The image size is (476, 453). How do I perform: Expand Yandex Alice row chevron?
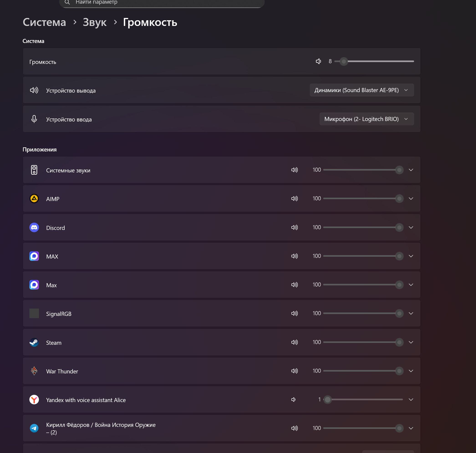click(x=411, y=400)
